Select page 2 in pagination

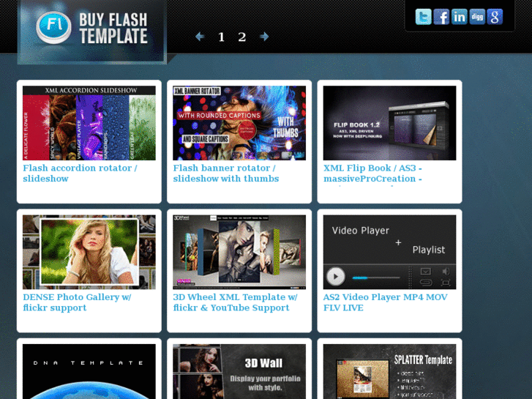241,37
